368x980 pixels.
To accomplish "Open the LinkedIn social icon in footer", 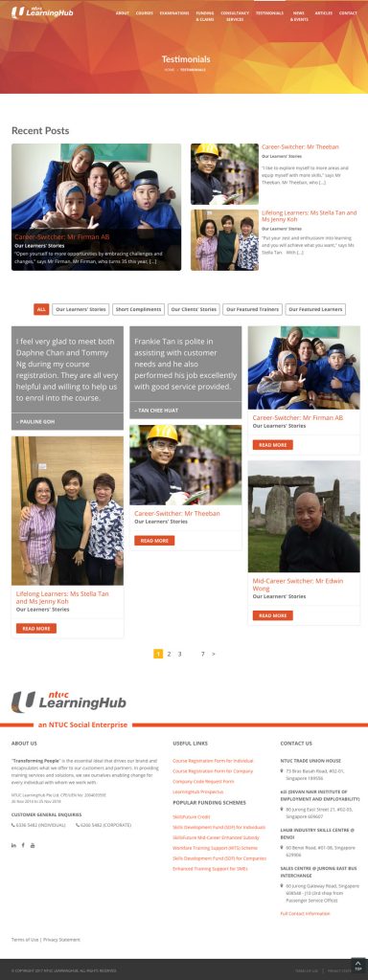I will [x=13, y=845].
